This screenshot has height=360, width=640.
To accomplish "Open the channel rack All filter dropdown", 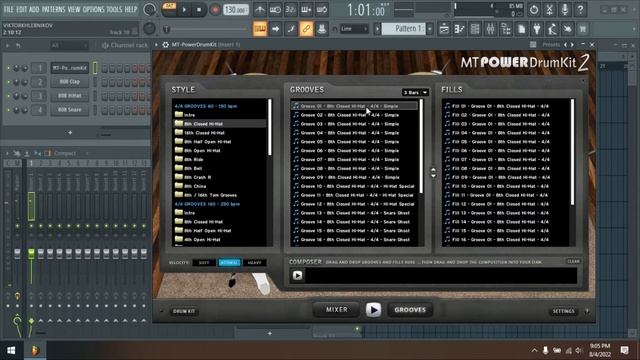I will click(68, 45).
